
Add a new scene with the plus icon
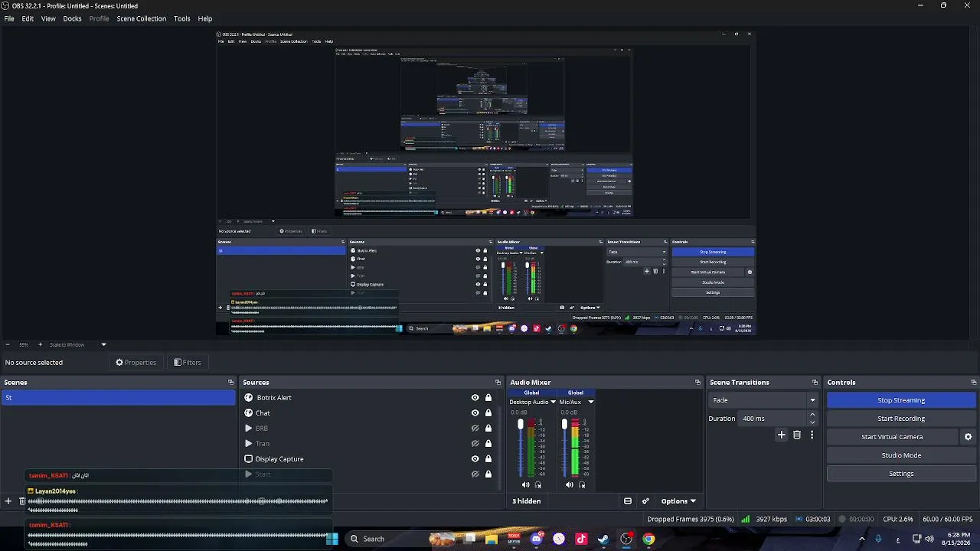point(8,501)
